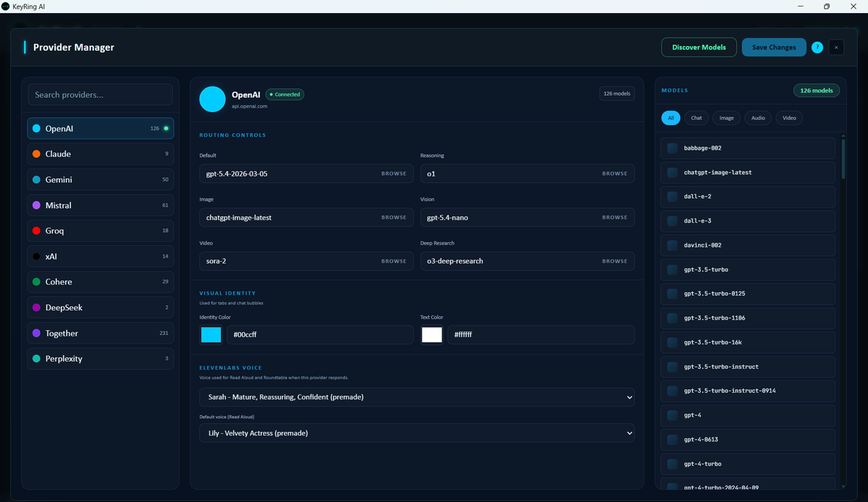Show All models filter tab
The height and width of the screenshot is (502, 868).
(x=671, y=118)
